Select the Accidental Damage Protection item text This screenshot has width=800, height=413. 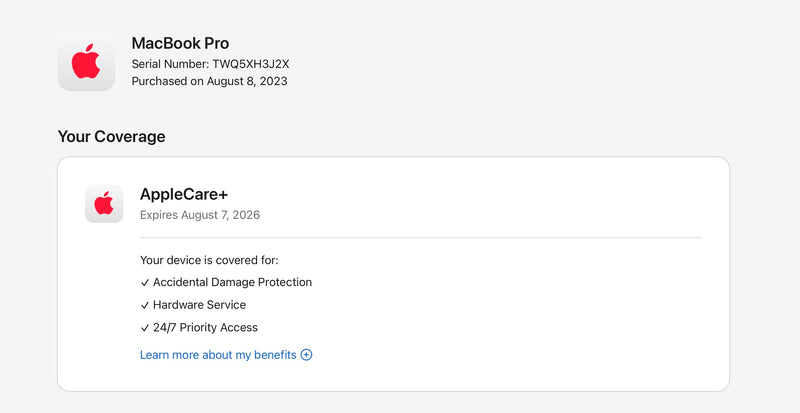point(232,283)
